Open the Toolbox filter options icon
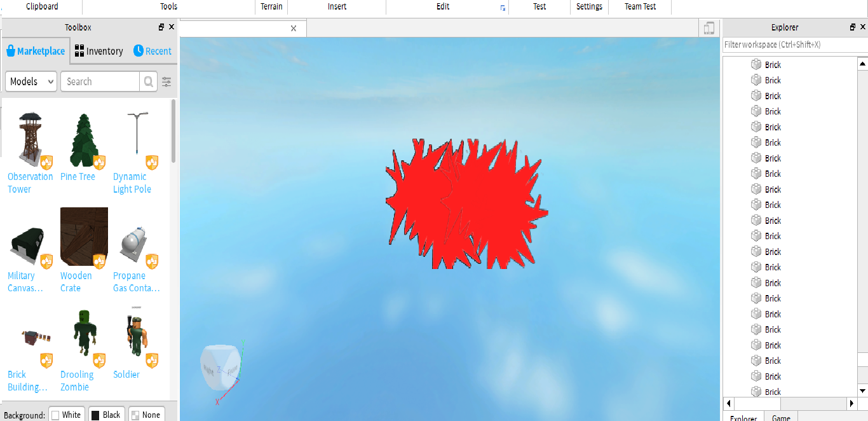This screenshot has width=868, height=421. [x=166, y=81]
